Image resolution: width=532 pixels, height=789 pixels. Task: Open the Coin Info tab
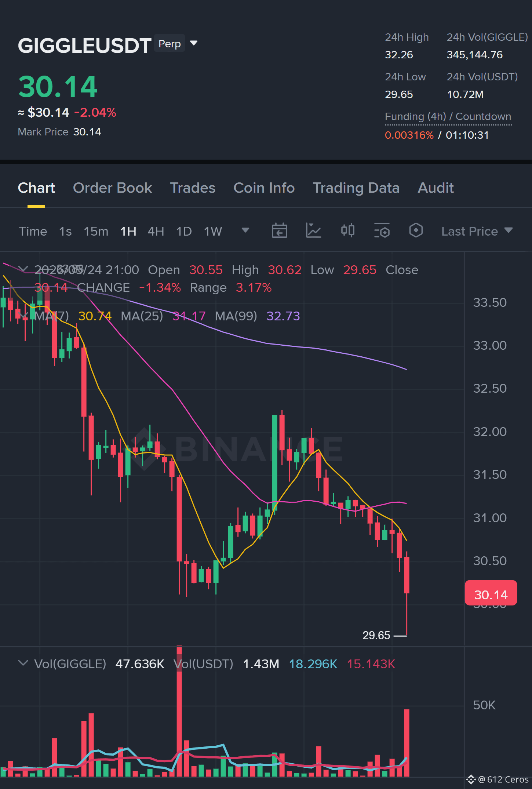coord(264,188)
